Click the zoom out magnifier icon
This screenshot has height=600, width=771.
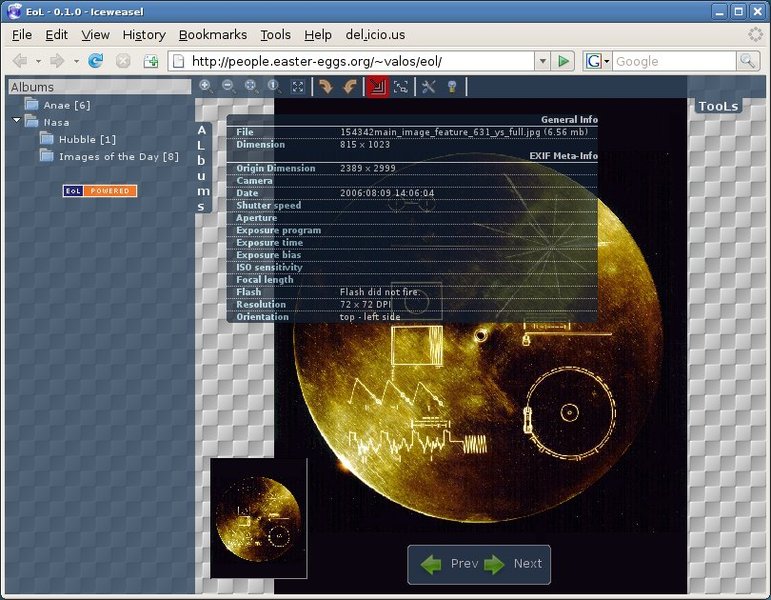(x=229, y=87)
